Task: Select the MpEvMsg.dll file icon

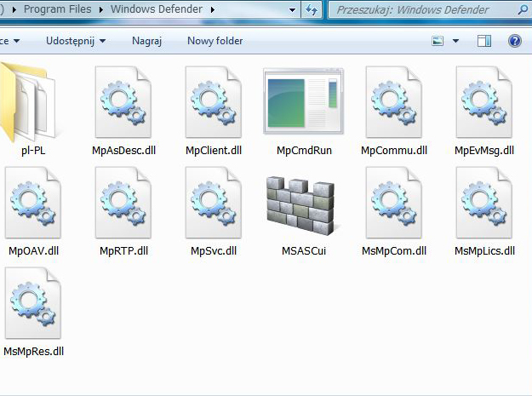Action: 484,102
